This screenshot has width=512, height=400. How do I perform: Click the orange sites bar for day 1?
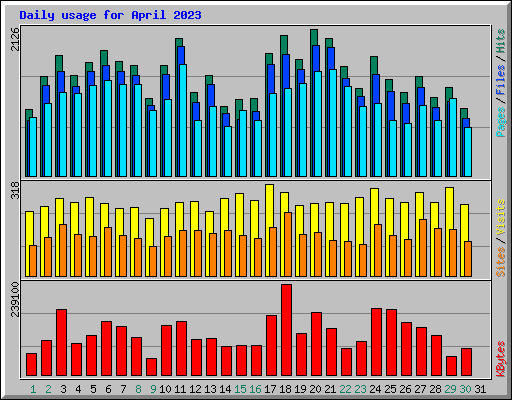click(x=33, y=261)
